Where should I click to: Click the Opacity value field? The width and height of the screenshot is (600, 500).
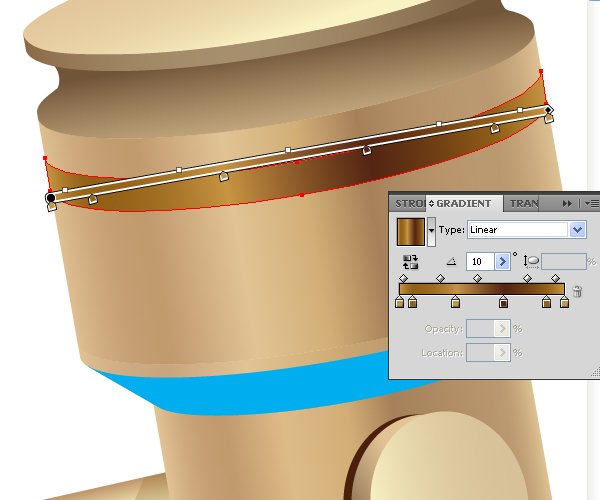coord(480,329)
